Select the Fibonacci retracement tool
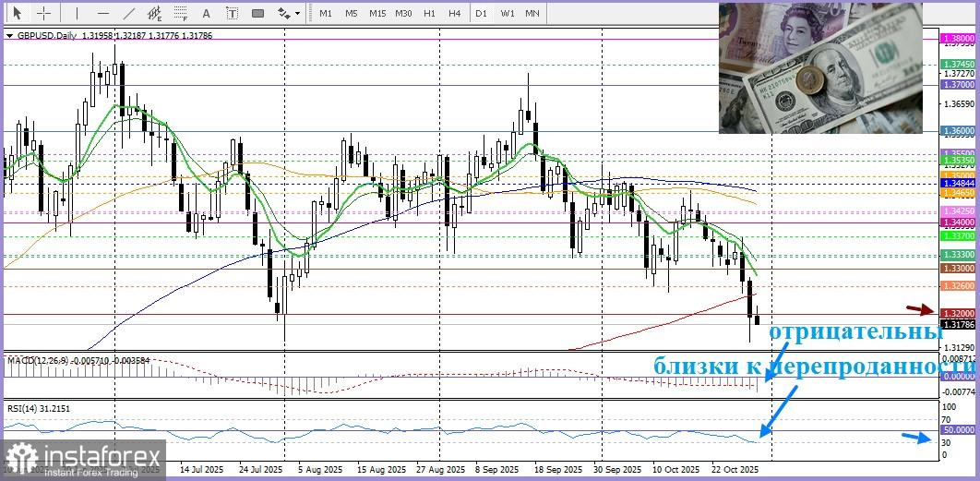This screenshot has width=980, height=481. coord(181,13)
